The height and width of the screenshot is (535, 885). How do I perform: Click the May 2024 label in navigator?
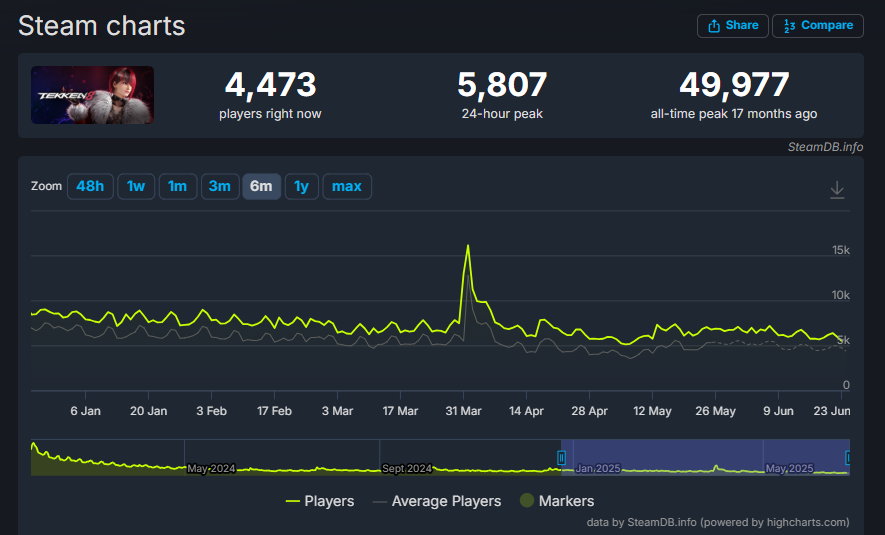[211, 469]
